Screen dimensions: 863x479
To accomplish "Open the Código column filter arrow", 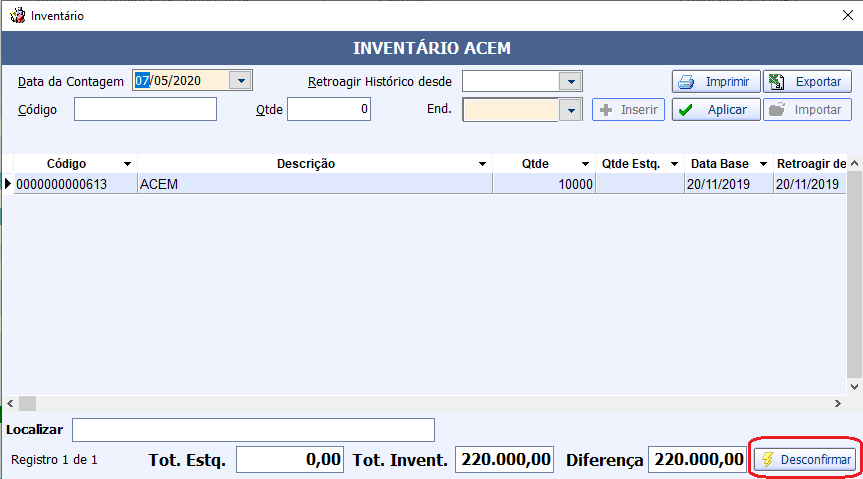I will click(x=127, y=163).
